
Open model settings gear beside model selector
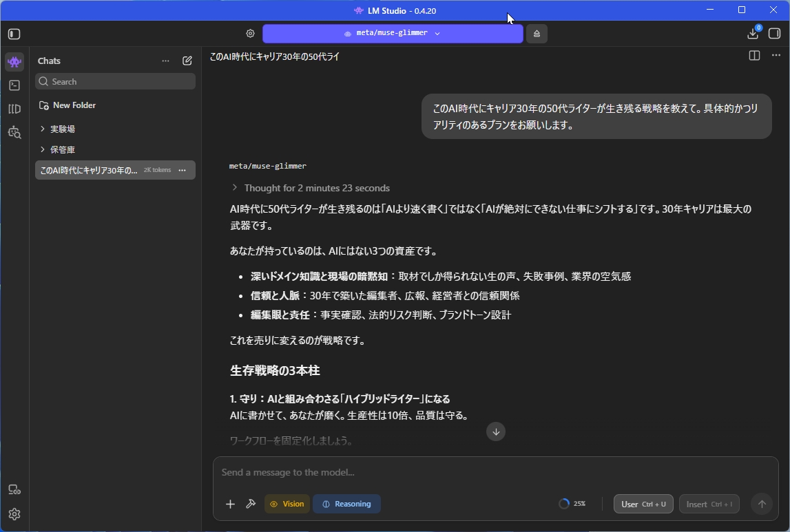(x=251, y=33)
